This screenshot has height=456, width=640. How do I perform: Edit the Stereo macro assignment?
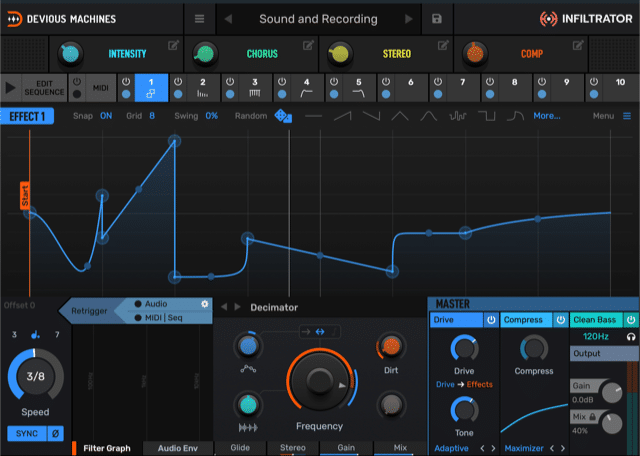click(443, 46)
